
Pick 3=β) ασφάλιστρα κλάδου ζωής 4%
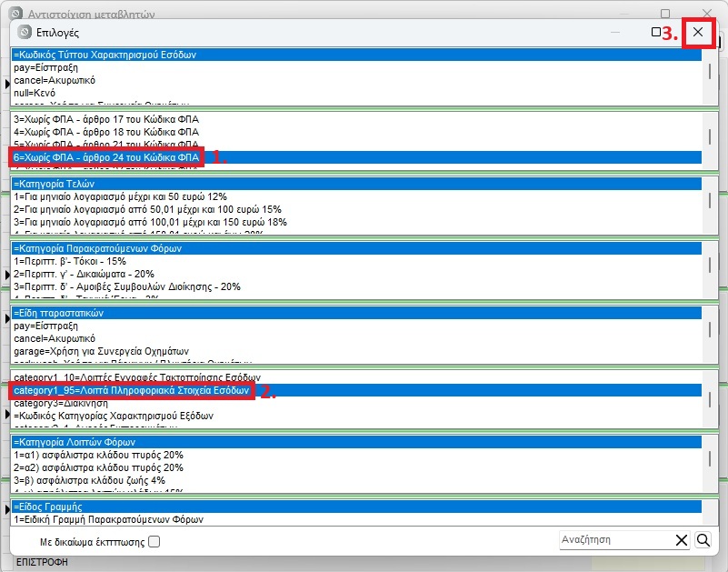click(x=95, y=480)
